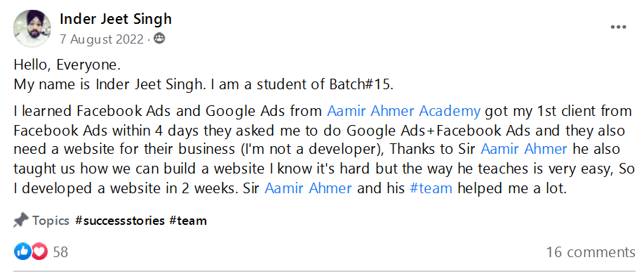The image size is (644, 274).
Task: Click the 'Hello, Everyone.' greeting line
Action: (x=67, y=65)
